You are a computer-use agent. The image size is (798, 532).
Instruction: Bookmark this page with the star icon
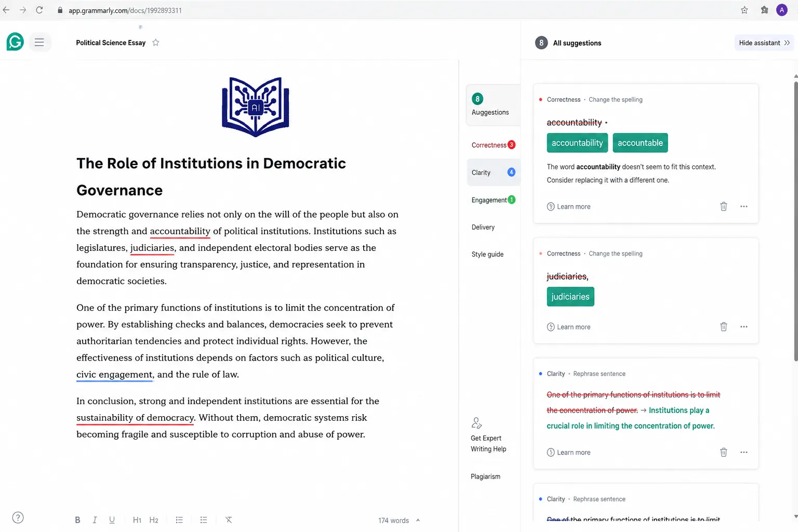coord(744,10)
